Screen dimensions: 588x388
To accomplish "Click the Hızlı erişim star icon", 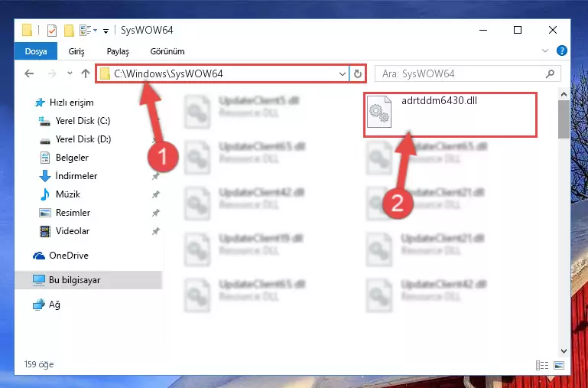I will (x=39, y=103).
